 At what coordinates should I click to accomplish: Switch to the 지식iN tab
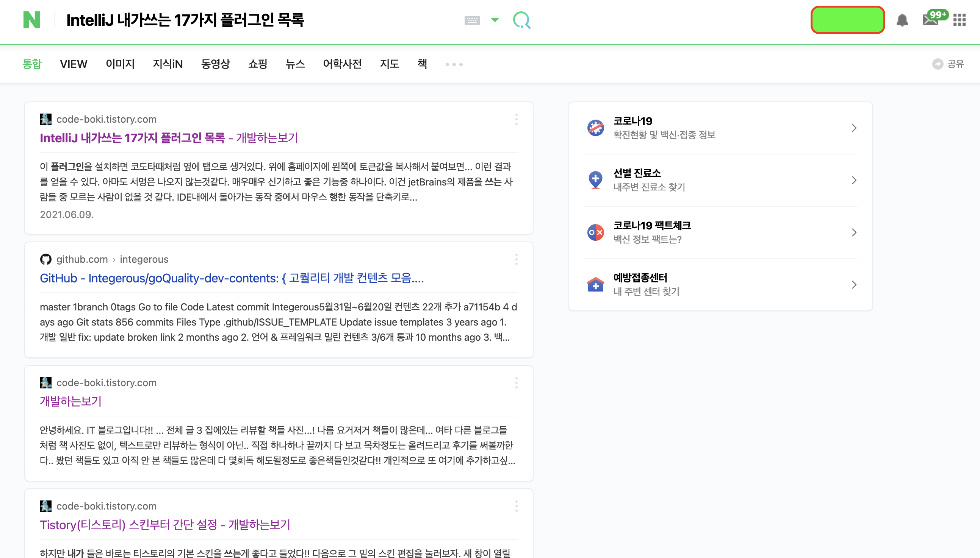pos(168,64)
